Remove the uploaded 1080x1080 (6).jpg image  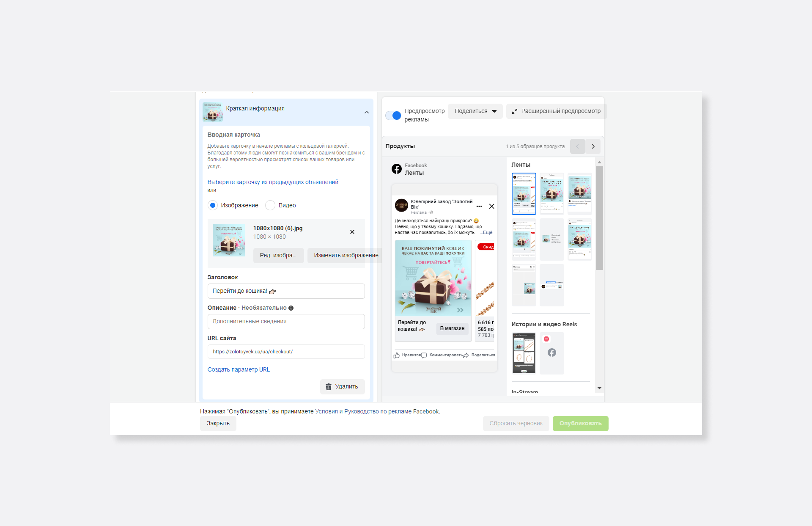[352, 232]
